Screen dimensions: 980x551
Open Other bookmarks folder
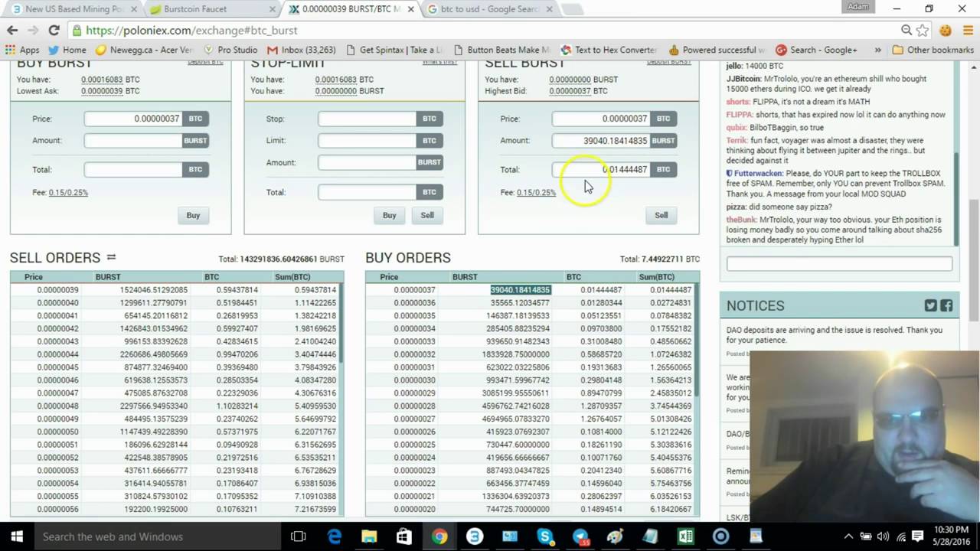coord(933,50)
